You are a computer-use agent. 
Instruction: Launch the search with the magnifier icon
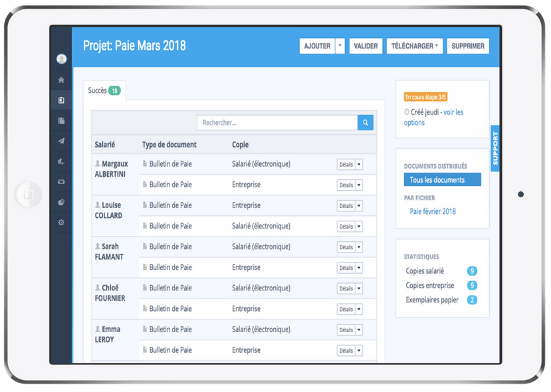tap(364, 123)
